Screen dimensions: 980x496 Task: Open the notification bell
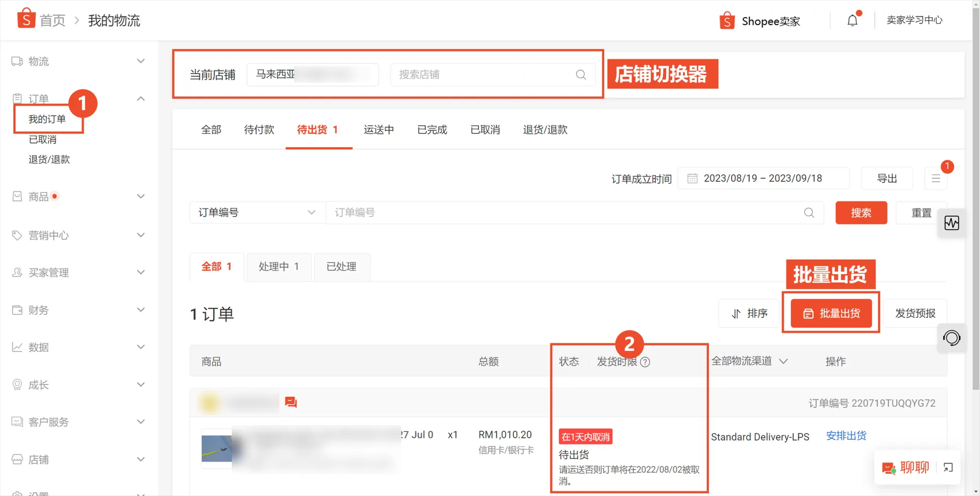coord(852,20)
